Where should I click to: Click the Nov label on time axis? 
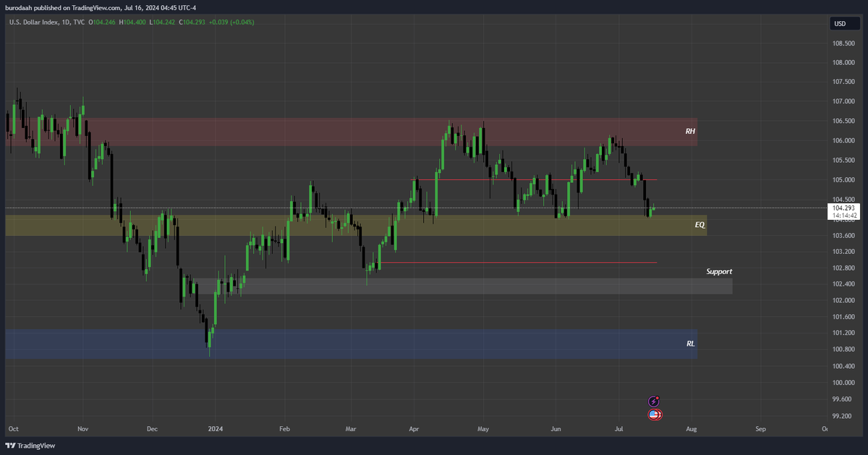tap(82, 428)
